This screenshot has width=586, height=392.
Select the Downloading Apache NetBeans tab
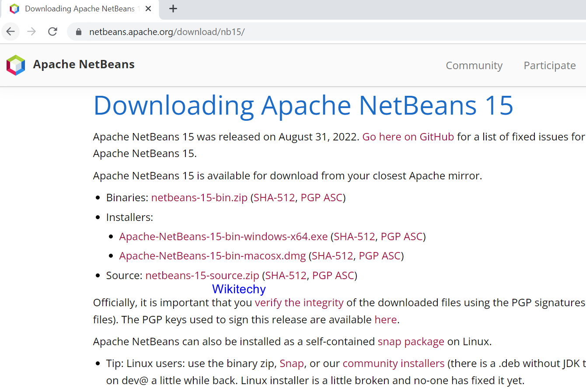(x=79, y=9)
